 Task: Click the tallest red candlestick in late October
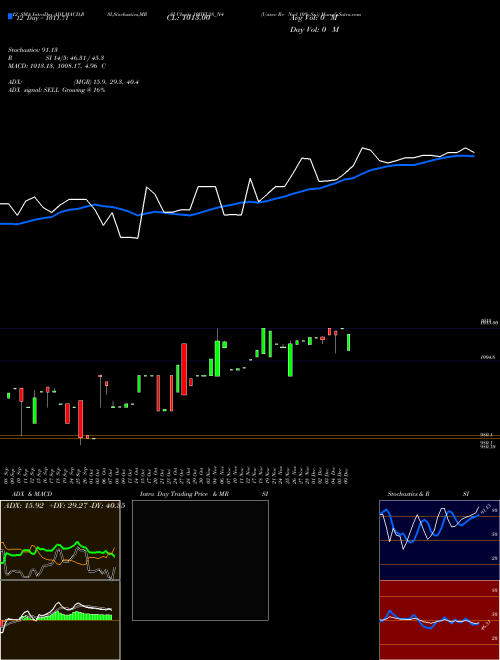coord(184,369)
